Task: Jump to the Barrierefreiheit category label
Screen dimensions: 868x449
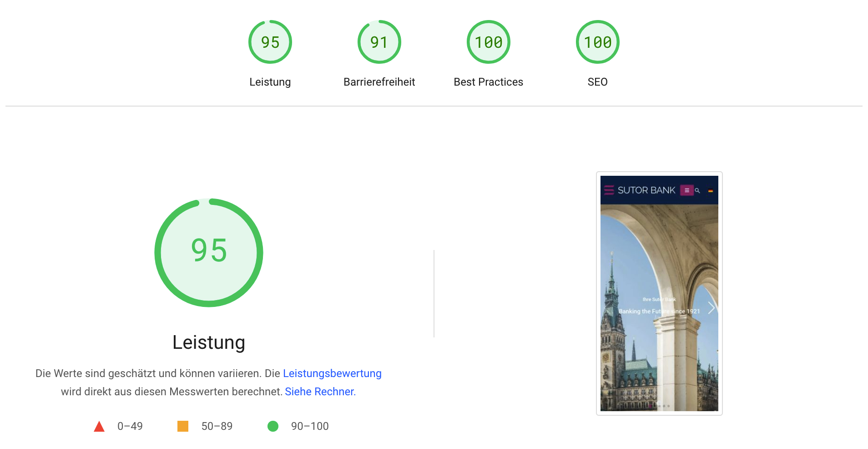Action: coord(379,82)
